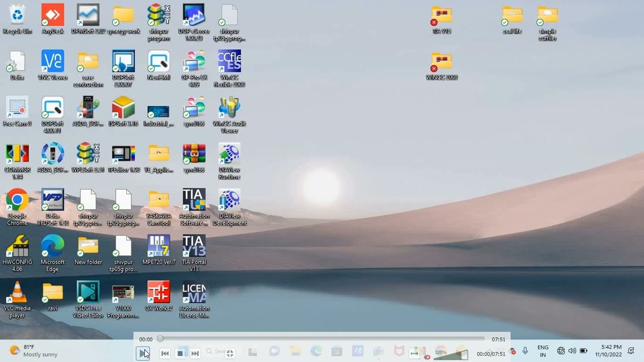Skip to next track in media controls

tap(195, 353)
